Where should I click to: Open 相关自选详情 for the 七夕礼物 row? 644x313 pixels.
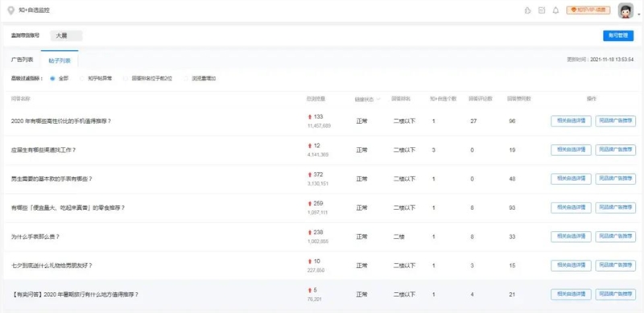tap(571, 266)
